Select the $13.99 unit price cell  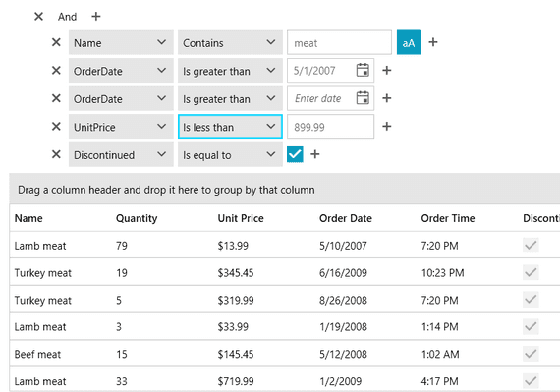(x=233, y=246)
